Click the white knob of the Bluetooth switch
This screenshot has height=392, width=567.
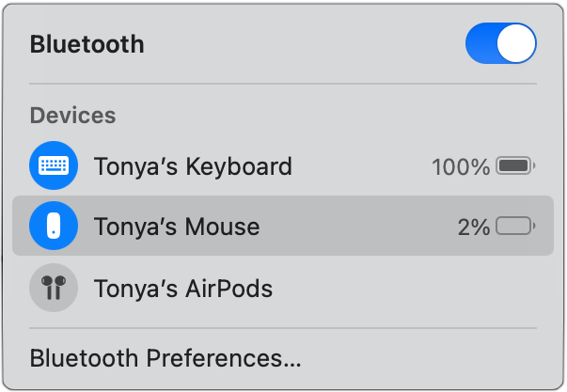point(516,44)
